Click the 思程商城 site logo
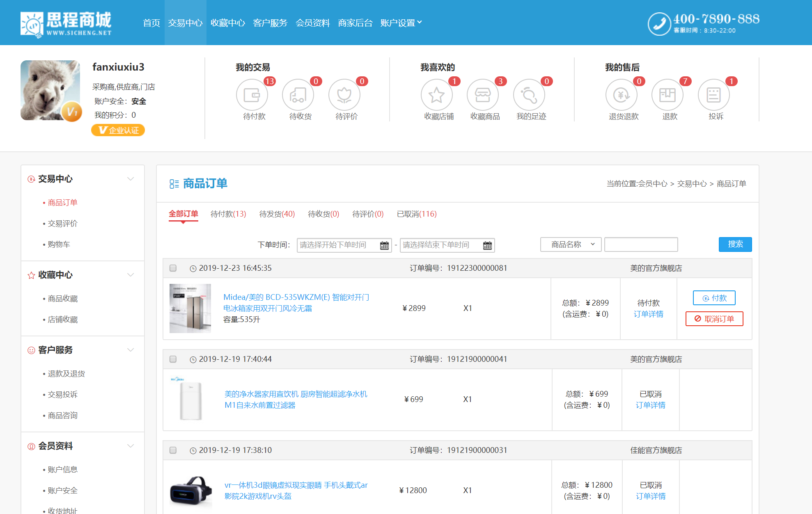Viewport: 812px width, 514px height. click(66, 24)
